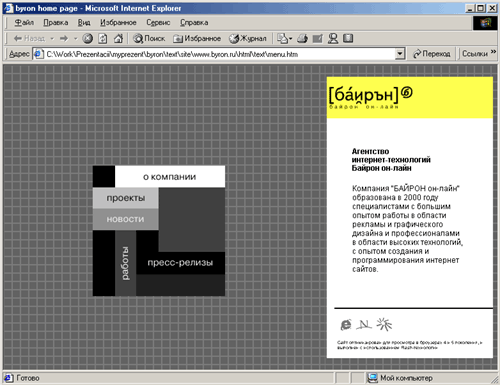Click the Print toolbar icon

(x=302, y=39)
